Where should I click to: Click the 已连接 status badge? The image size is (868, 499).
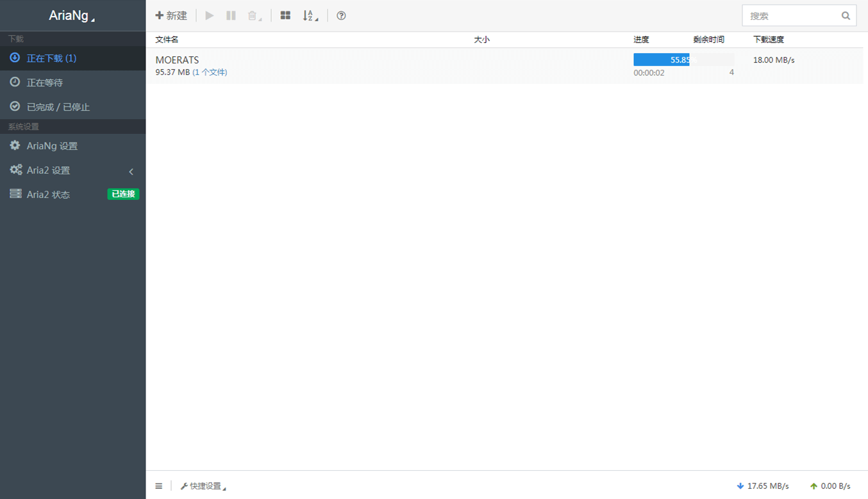[123, 194]
